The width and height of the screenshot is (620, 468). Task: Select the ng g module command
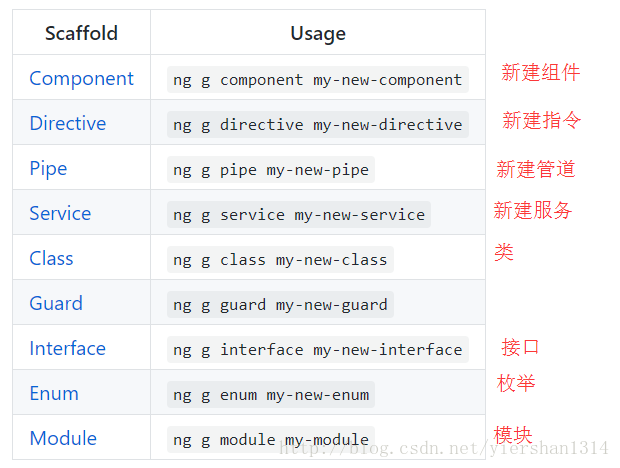[271, 440]
